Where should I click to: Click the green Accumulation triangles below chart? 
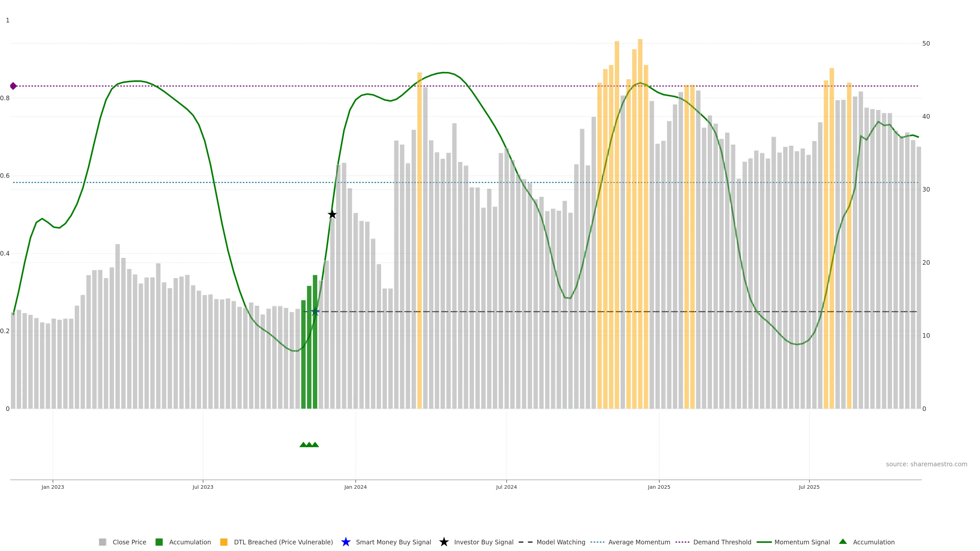309,445
